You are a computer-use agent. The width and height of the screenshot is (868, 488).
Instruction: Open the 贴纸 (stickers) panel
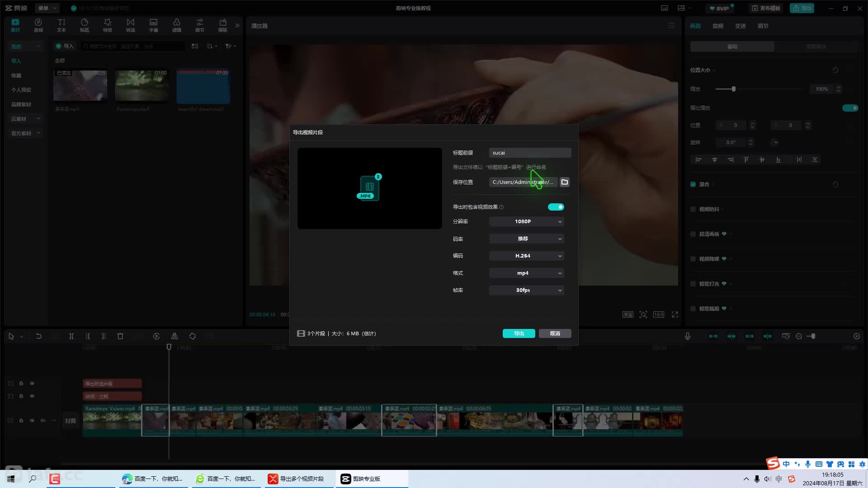(x=85, y=25)
